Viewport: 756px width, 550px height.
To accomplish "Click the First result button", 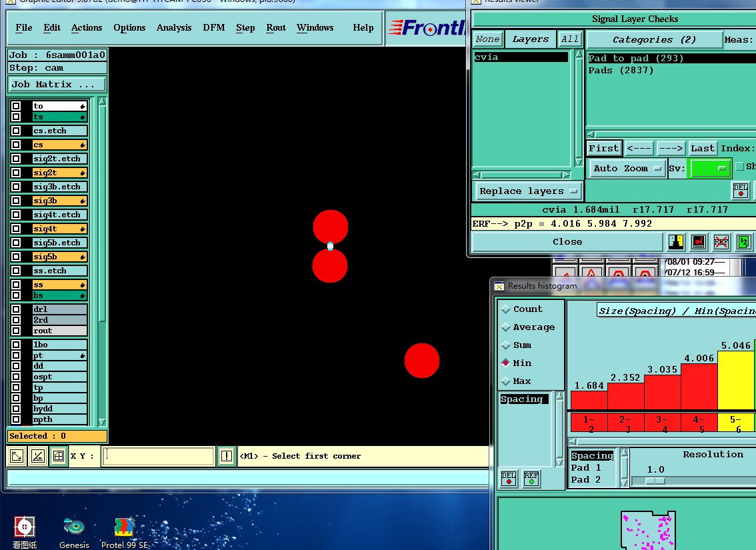I will coord(603,148).
